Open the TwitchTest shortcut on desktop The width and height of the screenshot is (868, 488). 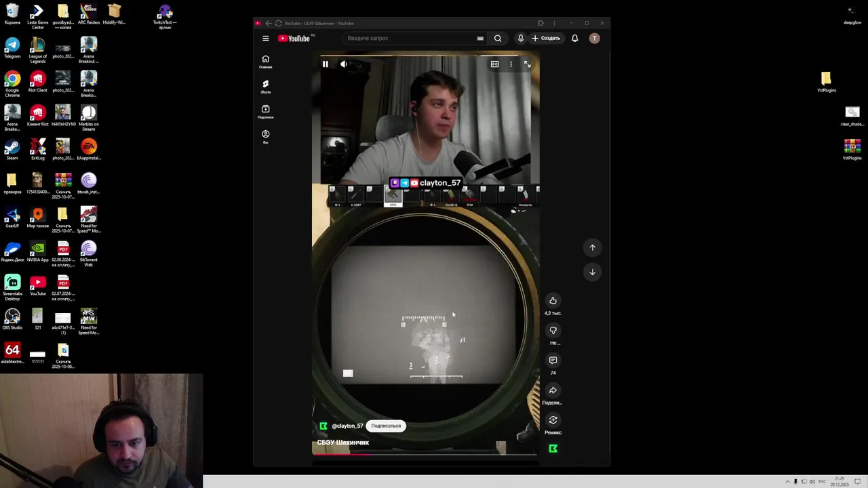165,16
